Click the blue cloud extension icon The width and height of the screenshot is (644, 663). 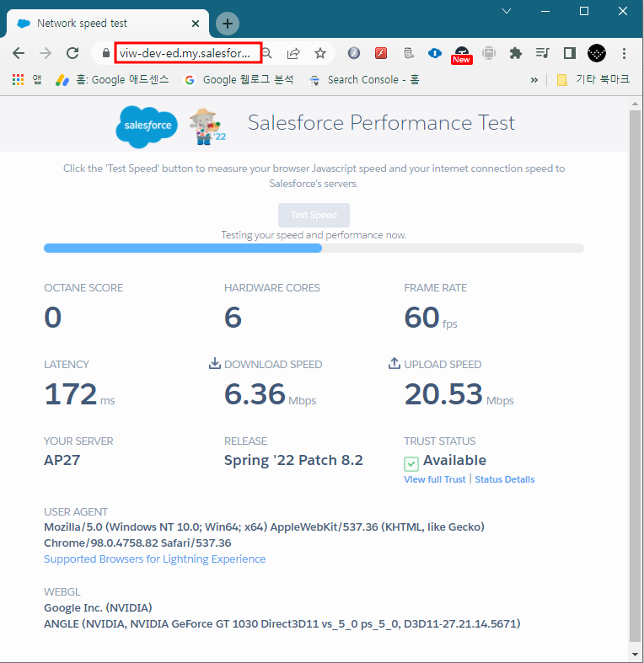click(435, 53)
